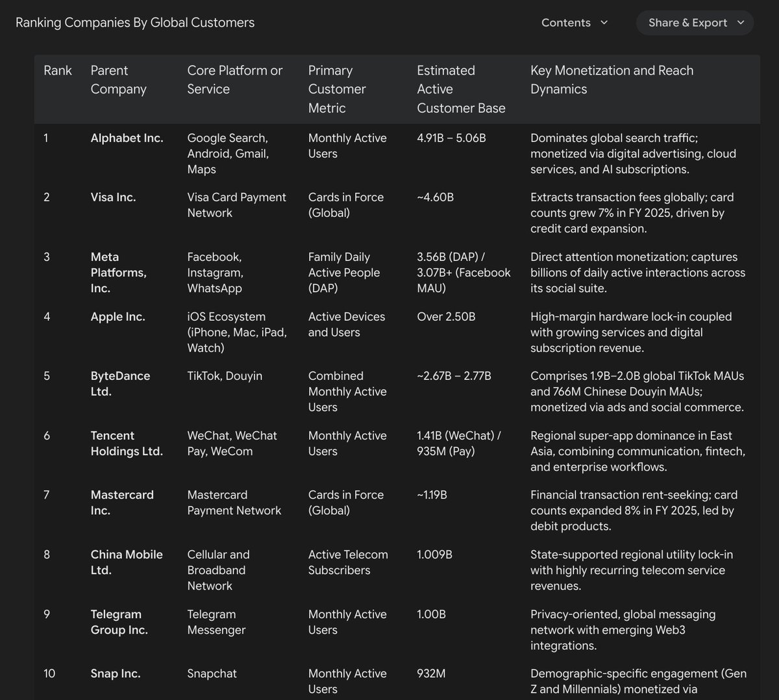
Task: Select the 'Tencent Holdings Ltd.' cell
Action: point(127,444)
